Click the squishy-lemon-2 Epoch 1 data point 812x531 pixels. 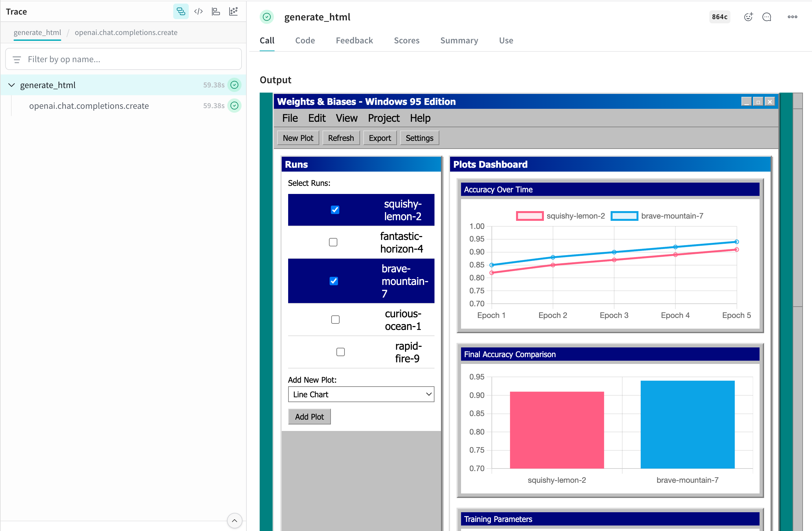491,273
